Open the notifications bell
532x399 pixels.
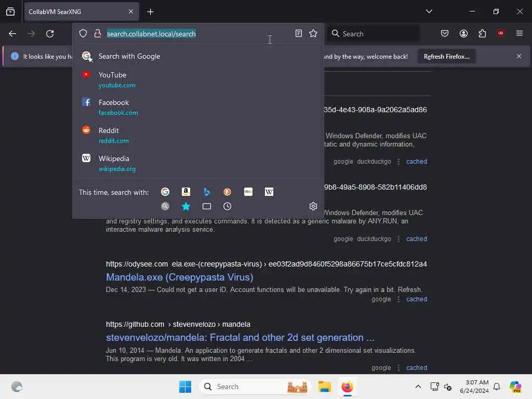click(497, 387)
